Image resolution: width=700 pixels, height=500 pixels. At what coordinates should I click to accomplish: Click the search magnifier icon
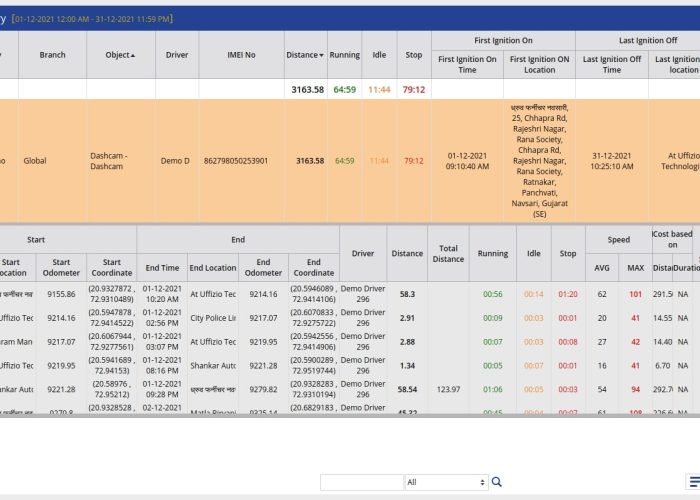click(497, 482)
